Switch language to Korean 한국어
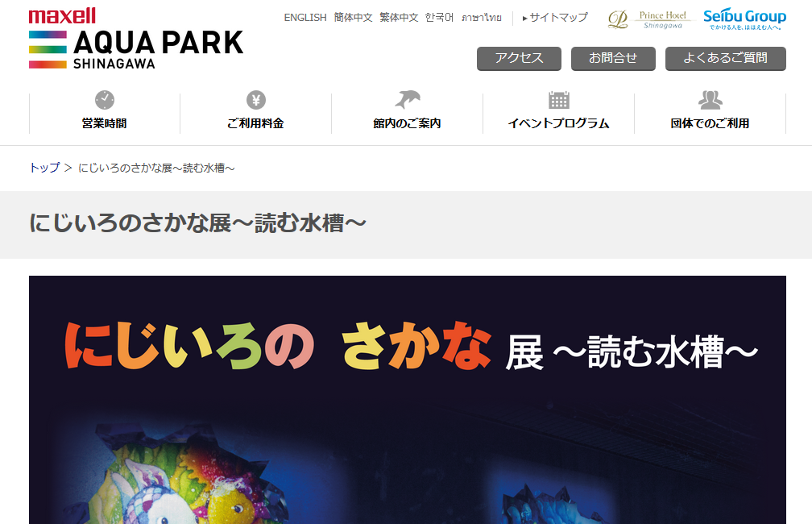812x524 pixels. pyautogui.click(x=439, y=18)
